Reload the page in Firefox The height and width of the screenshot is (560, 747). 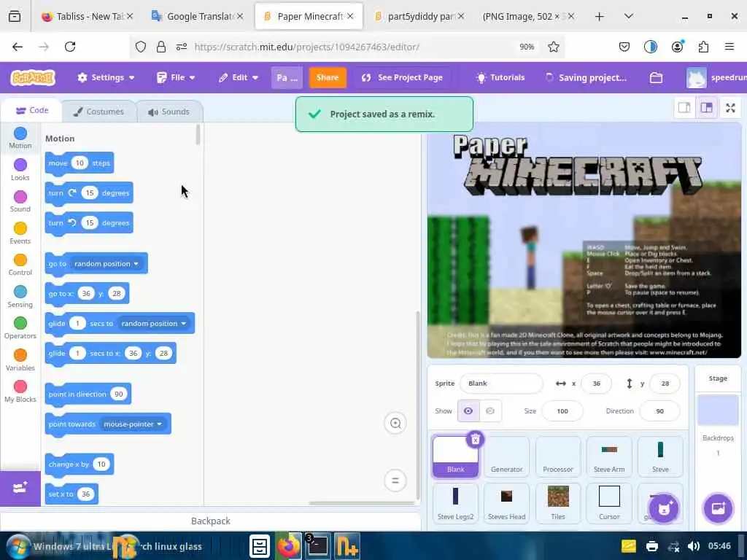(70, 47)
